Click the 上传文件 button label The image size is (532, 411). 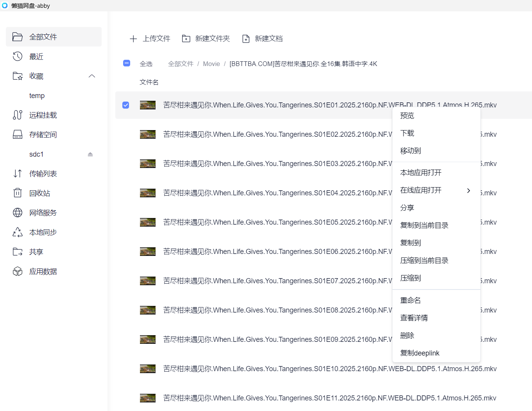[156, 39]
